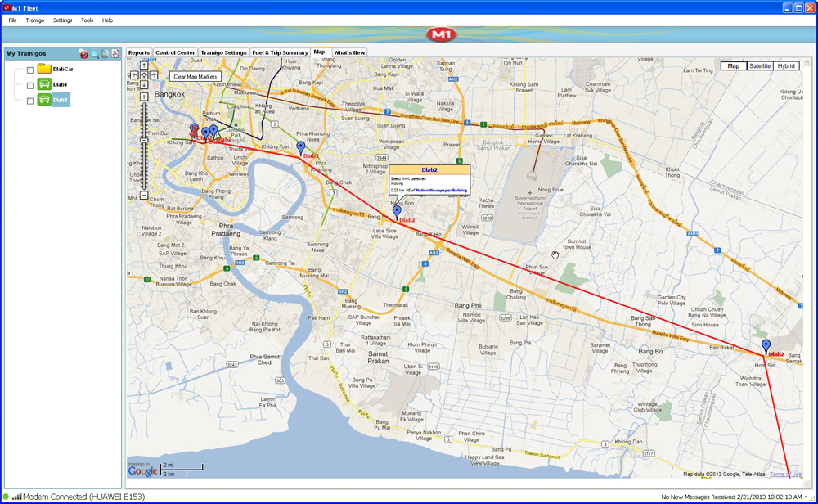
Task: Click the No New Messages Received status text
Action: tap(731, 497)
